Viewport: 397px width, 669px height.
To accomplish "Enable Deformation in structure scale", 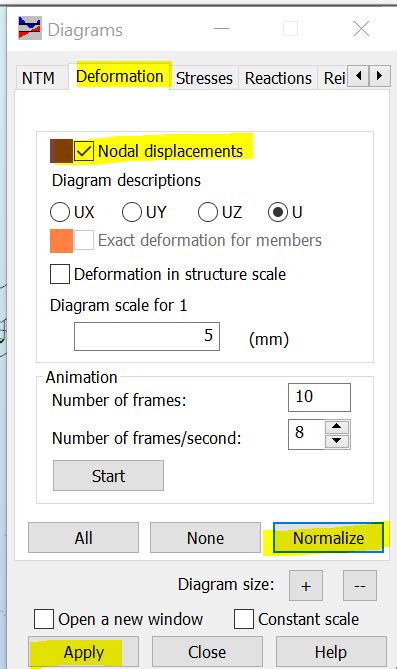I will click(x=60, y=274).
